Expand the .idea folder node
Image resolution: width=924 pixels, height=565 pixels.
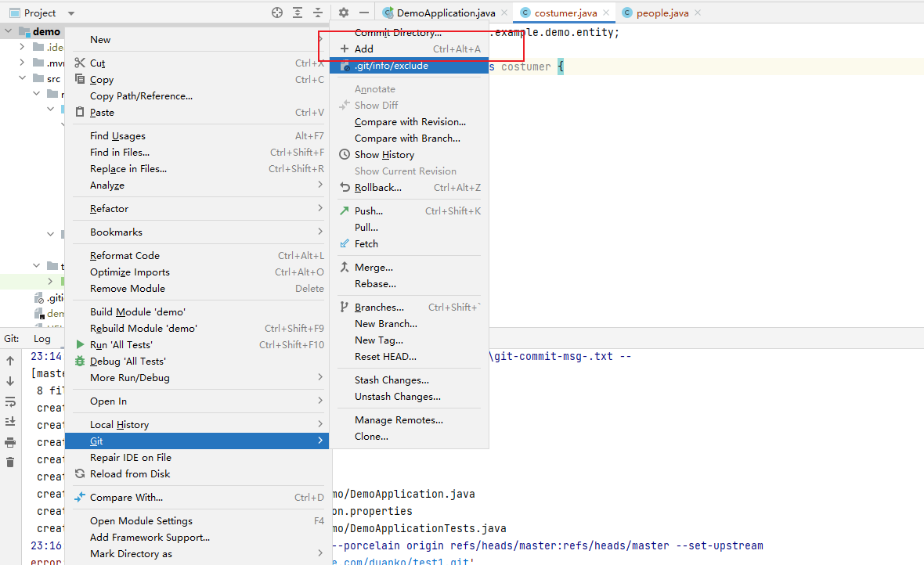(x=23, y=48)
